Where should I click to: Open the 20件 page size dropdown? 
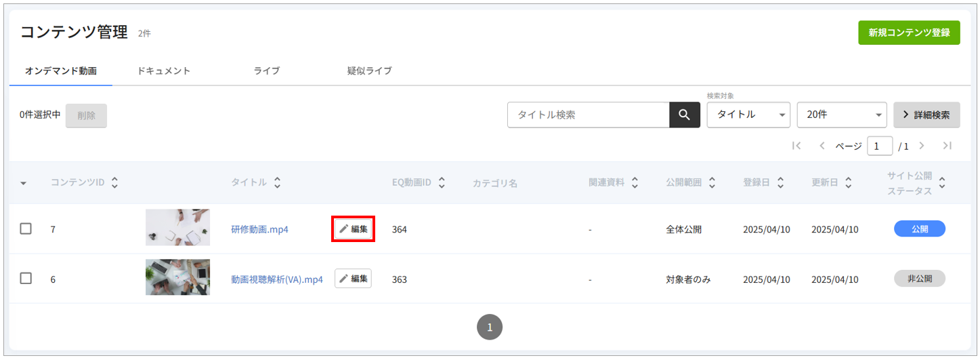(x=842, y=115)
